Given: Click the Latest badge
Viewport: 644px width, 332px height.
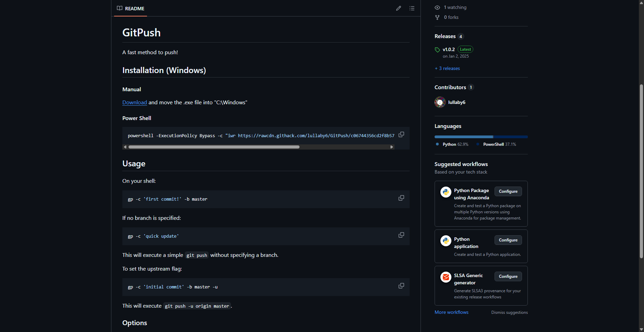Looking at the screenshot, I should coord(465,49).
